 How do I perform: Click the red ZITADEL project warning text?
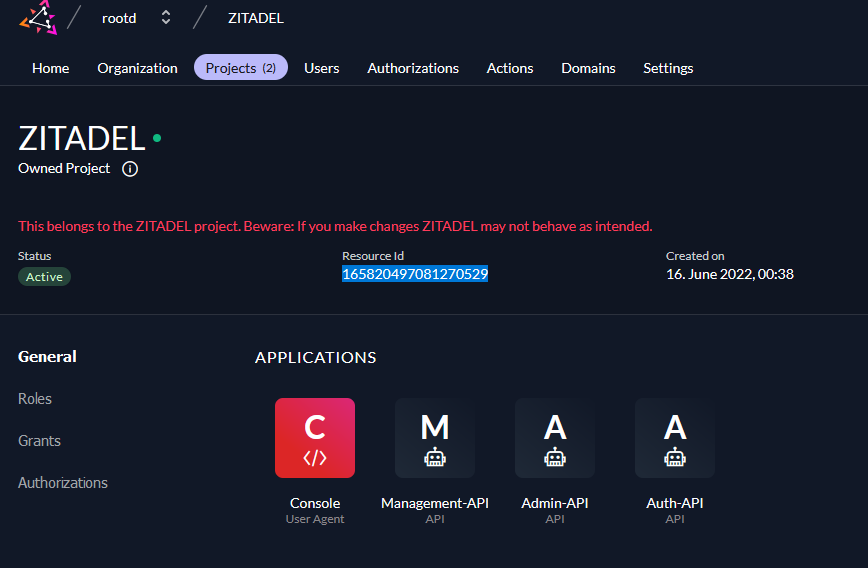[x=335, y=226]
